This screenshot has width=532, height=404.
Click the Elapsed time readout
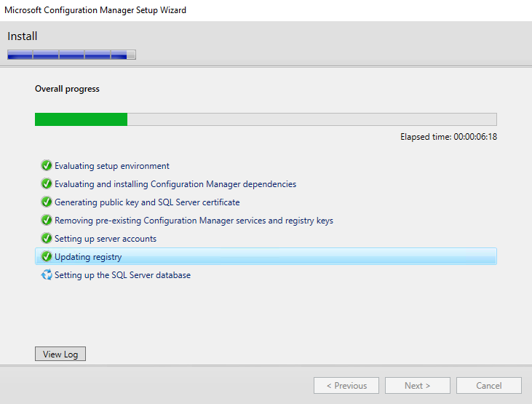(x=448, y=137)
